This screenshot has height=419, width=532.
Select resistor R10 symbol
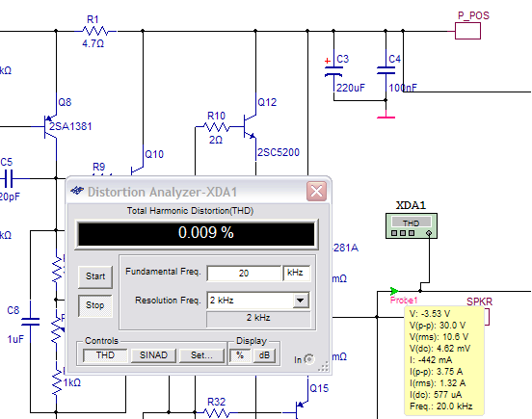(x=217, y=127)
